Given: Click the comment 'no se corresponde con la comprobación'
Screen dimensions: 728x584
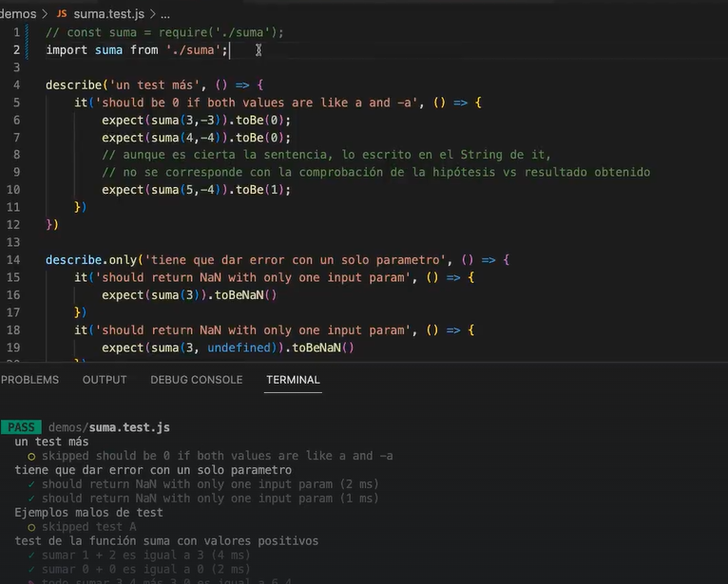Looking at the screenshot, I should (375, 172).
